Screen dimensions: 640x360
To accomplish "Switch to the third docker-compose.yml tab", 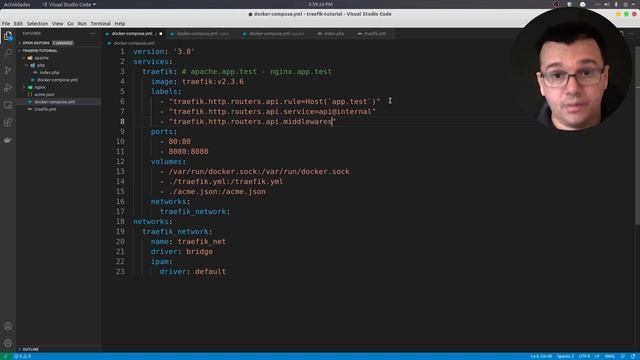I will (276, 33).
